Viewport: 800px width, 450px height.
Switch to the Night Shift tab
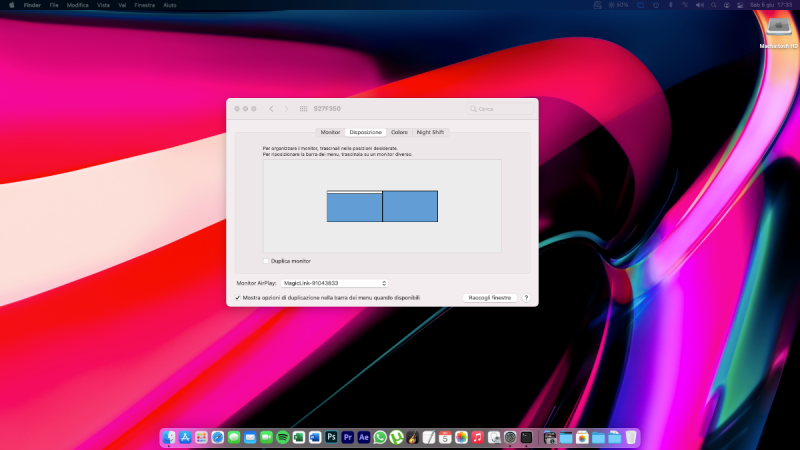pos(432,132)
